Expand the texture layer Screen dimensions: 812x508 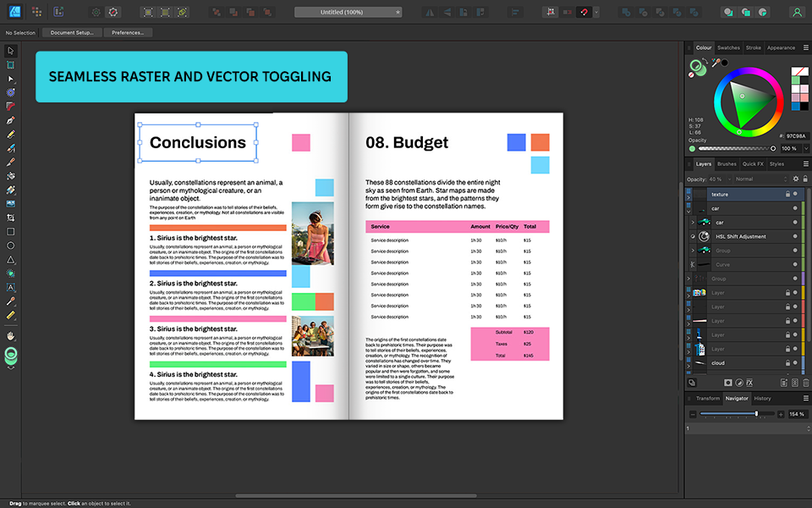coord(689,197)
